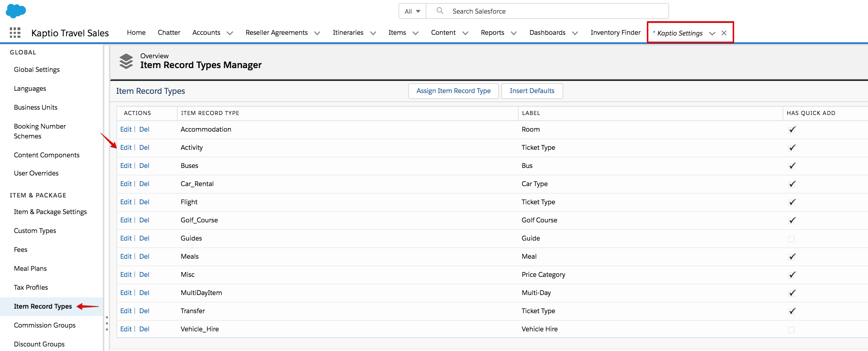Open the Accounts tab
The height and width of the screenshot is (351, 868).
coord(206,33)
